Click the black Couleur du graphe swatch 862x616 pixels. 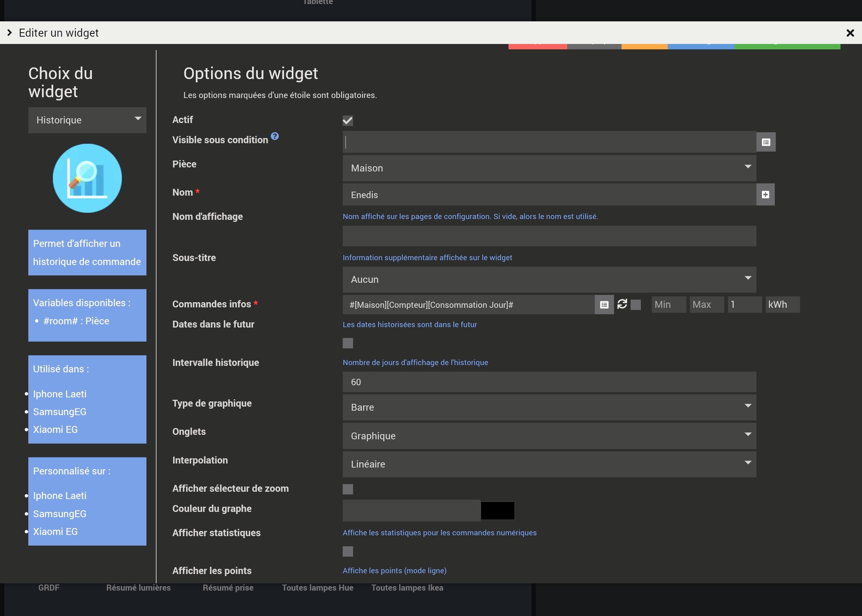[x=498, y=511]
